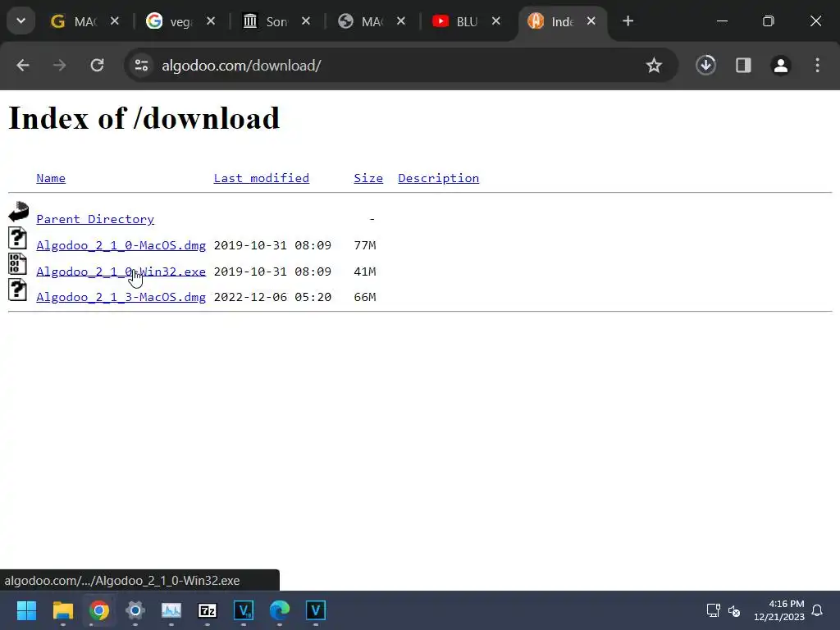The image size is (840, 630).
Task: Open the notification bell in the tray
Action: pyautogui.click(x=818, y=610)
